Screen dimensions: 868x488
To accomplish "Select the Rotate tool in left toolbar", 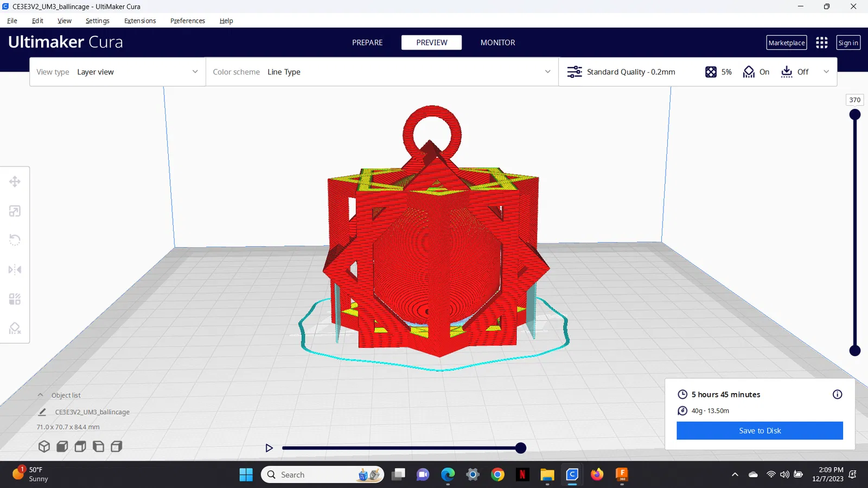I will click(x=15, y=240).
